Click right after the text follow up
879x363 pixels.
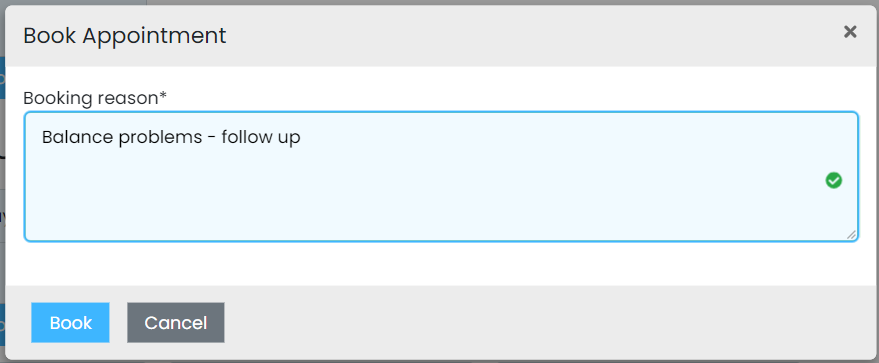click(302, 138)
